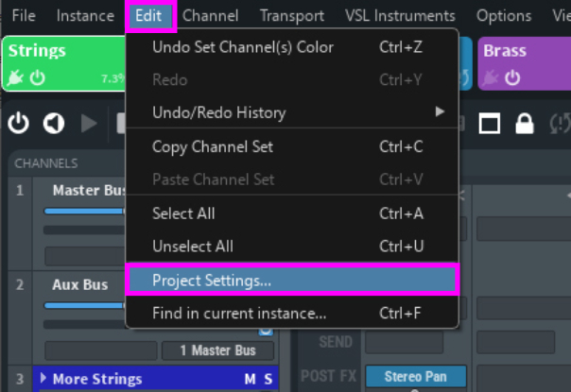
Task: Click the plug icon on Strings instance
Action: pyautogui.click(x=15, y=77)
